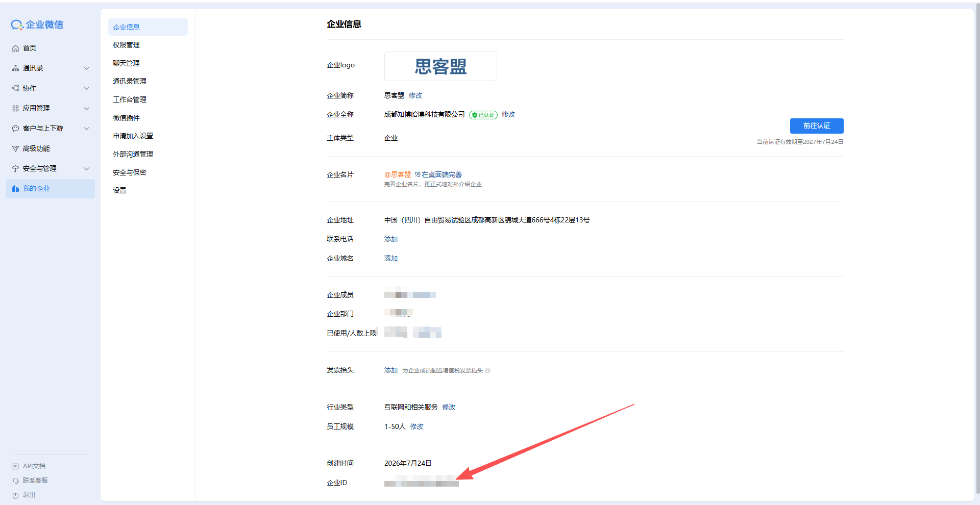The width and height of the screenshot is (980, 505).
Task: Click 退出 to log out
Action: [29, 495]
